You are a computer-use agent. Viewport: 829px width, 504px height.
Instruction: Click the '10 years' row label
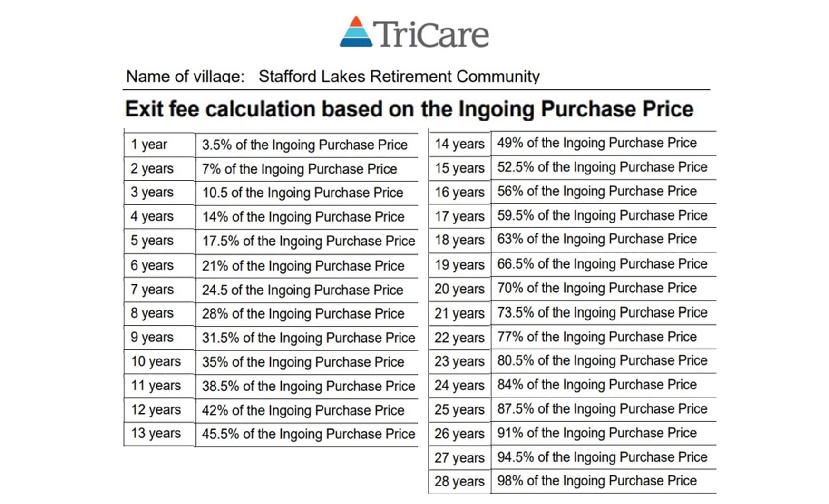(156, 361)
